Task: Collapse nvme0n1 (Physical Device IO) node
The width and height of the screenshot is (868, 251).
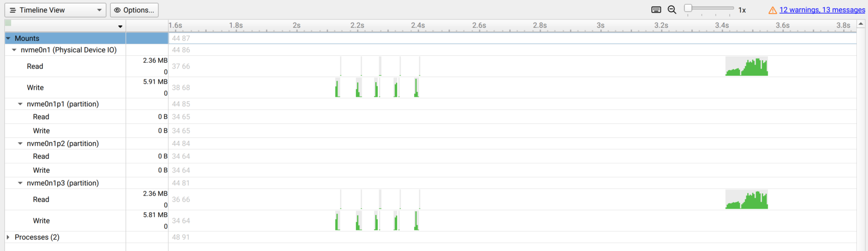Action: click(x=14, y=50)
